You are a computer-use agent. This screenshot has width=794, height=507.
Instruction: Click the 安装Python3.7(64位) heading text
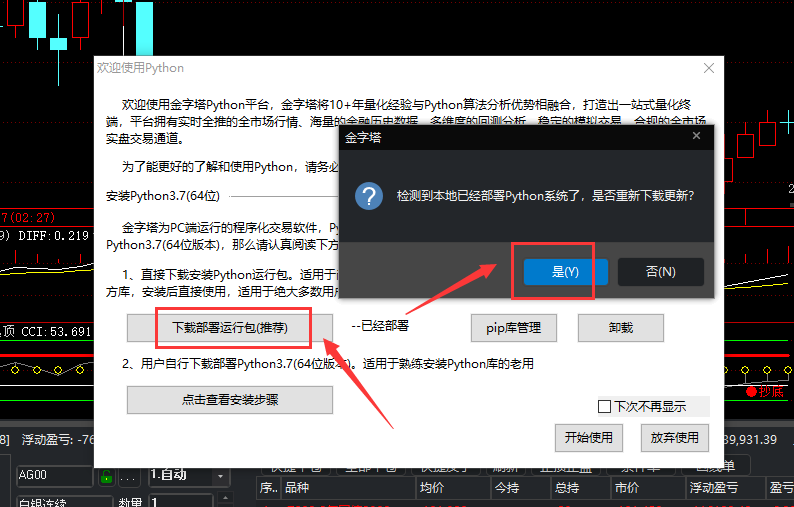click(163, 196)
